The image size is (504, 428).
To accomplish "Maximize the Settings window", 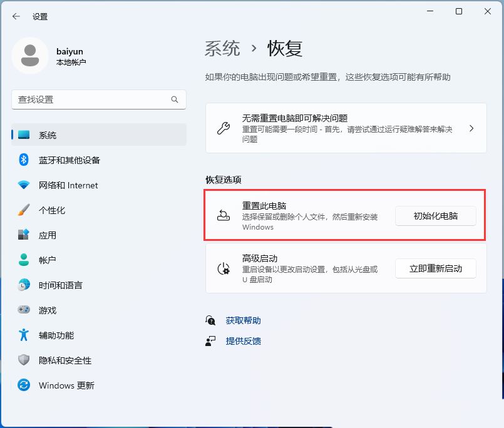I will [x=459, y=11].
